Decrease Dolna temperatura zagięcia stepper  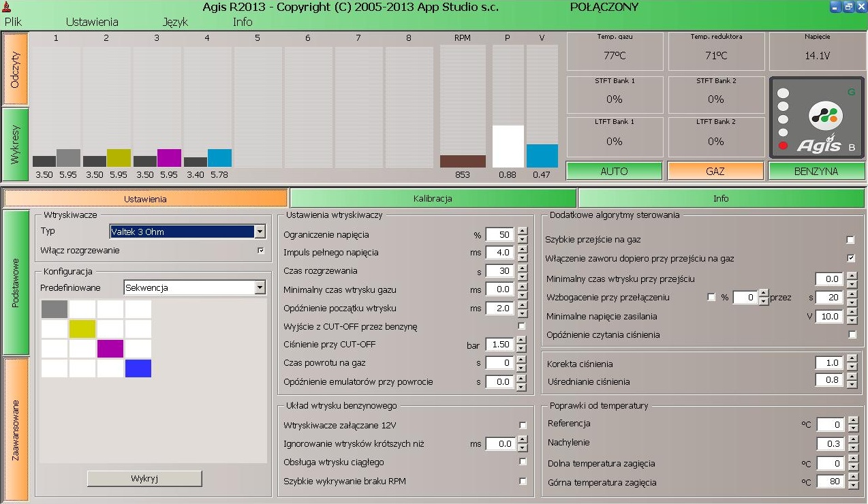pyautogui.click(x=852, y=467)
